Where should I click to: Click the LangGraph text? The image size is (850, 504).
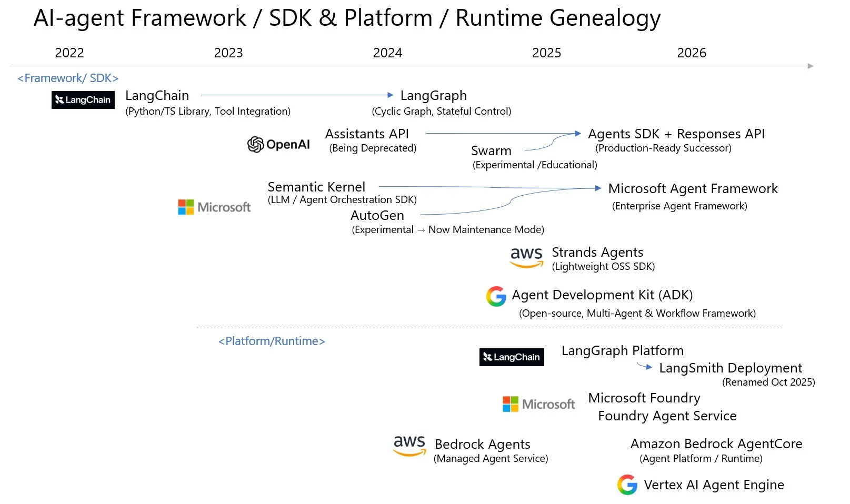434,96
